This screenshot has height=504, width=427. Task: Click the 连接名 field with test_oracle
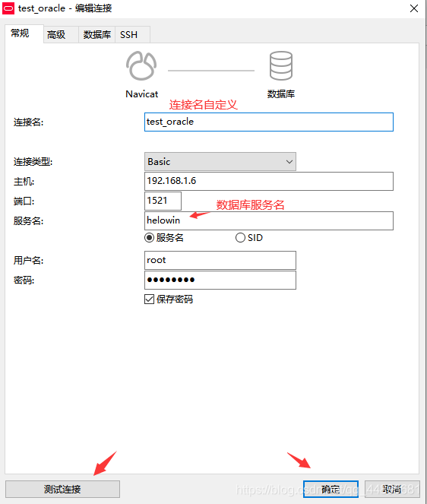pyautogui.click(x=269, y=122)
